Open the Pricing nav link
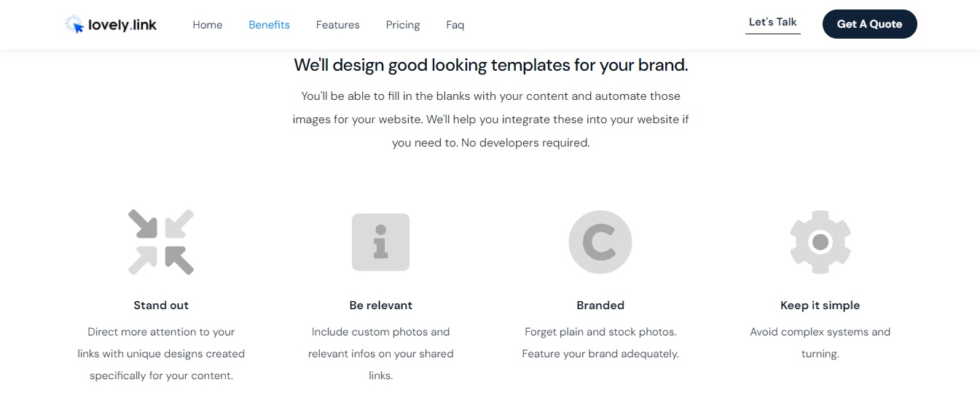This screenshot has width=980, height=404. 403,25
